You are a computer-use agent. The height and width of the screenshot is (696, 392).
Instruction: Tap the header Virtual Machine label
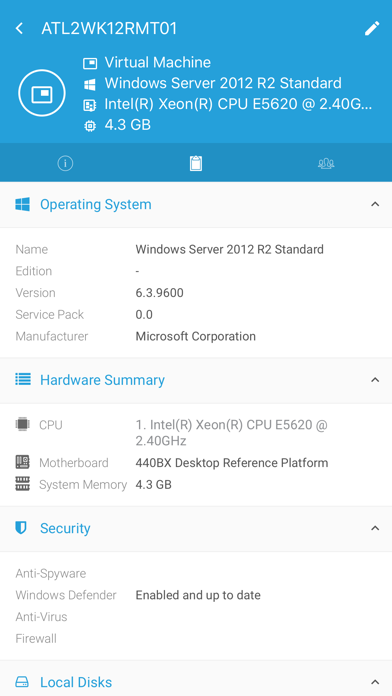(158, 63)
